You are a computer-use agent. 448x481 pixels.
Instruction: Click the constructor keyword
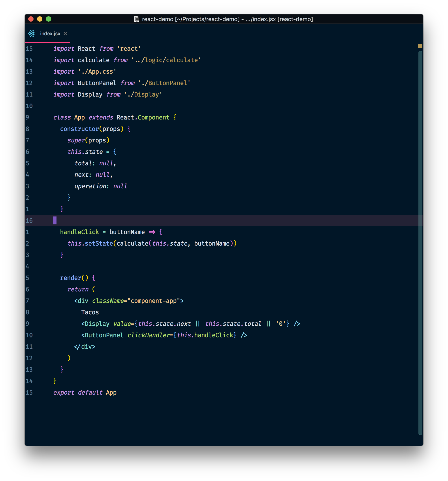79,129
